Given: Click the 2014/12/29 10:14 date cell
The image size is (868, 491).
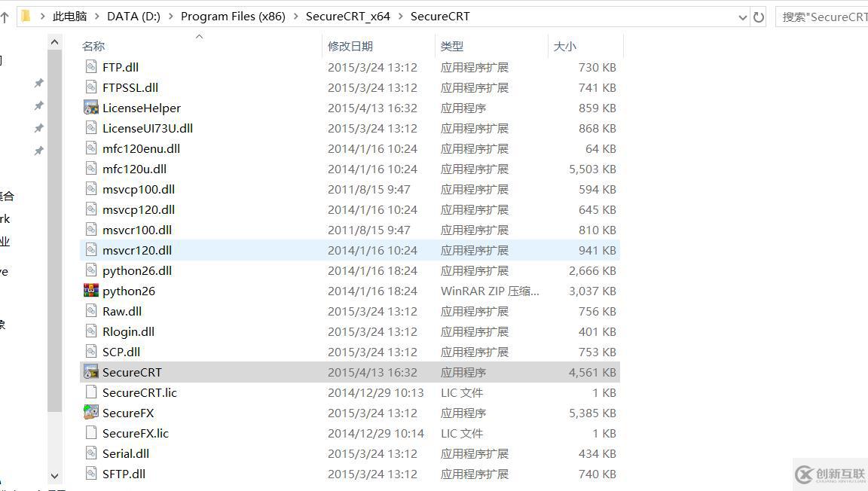Looking at the screenshot, I should (376, 434).
